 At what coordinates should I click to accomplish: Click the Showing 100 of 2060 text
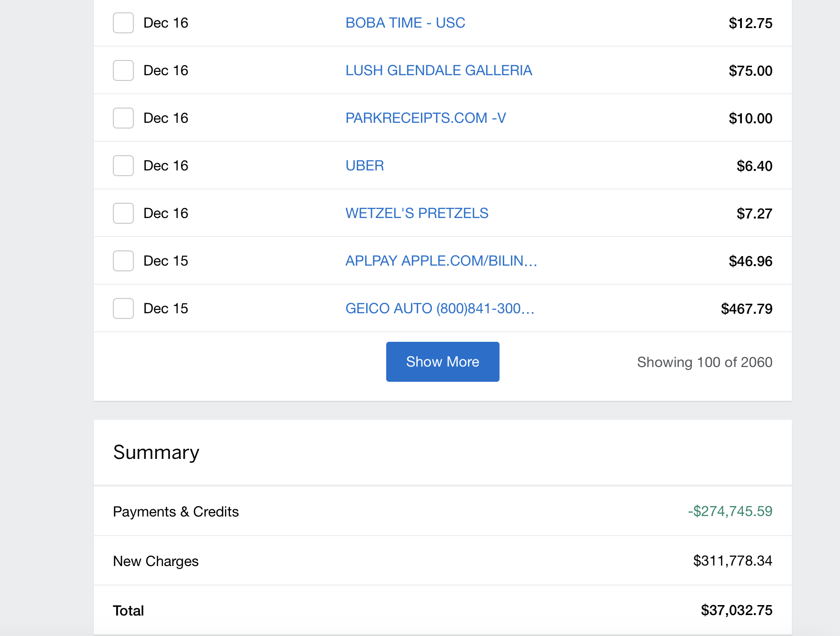pyautogui.click(x=704, y=362)
